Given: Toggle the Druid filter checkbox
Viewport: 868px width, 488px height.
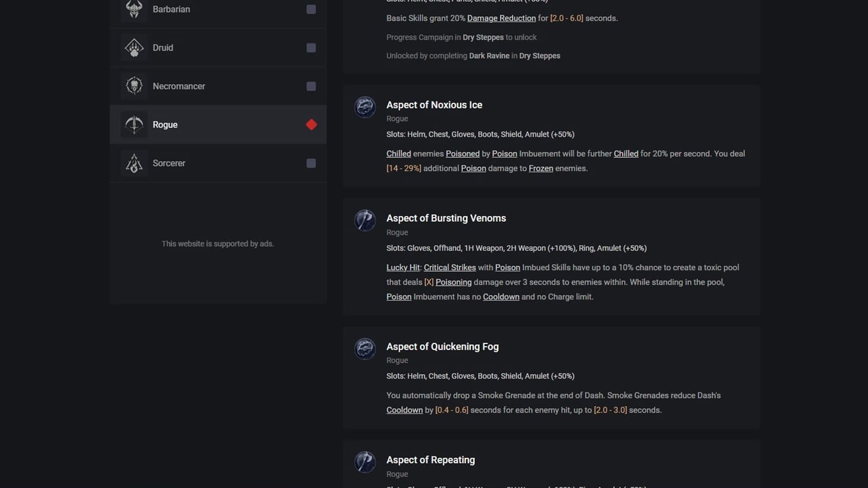Looking at the screenshot, I should [x=311, y=48].
